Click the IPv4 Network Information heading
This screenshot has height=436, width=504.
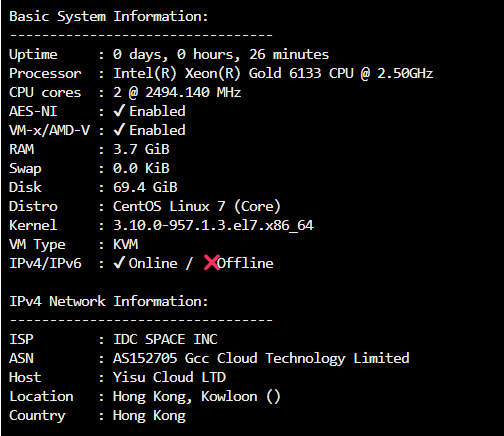109,301
